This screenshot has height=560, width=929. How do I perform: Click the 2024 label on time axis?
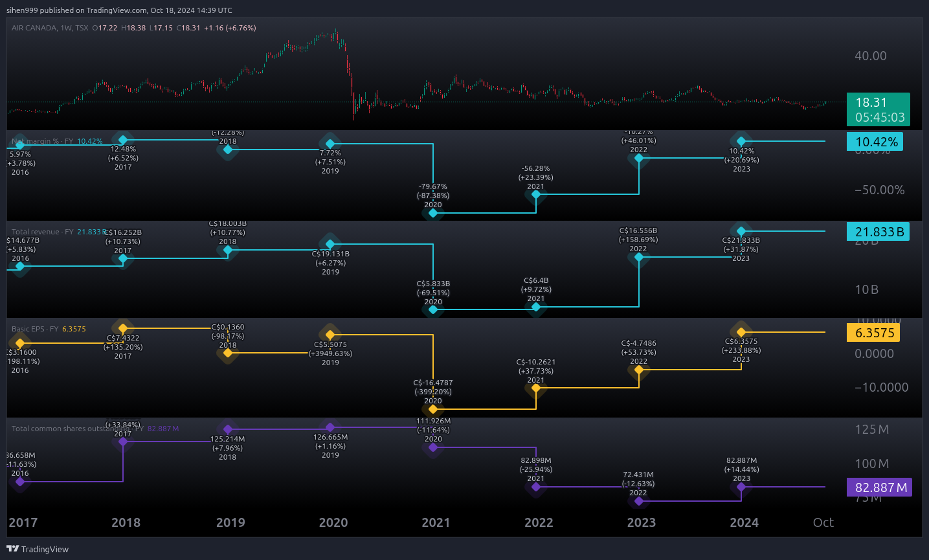(744, 522)
